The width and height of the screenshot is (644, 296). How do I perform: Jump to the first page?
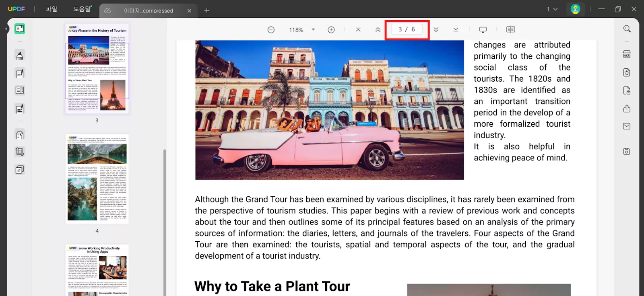(358, 29)
